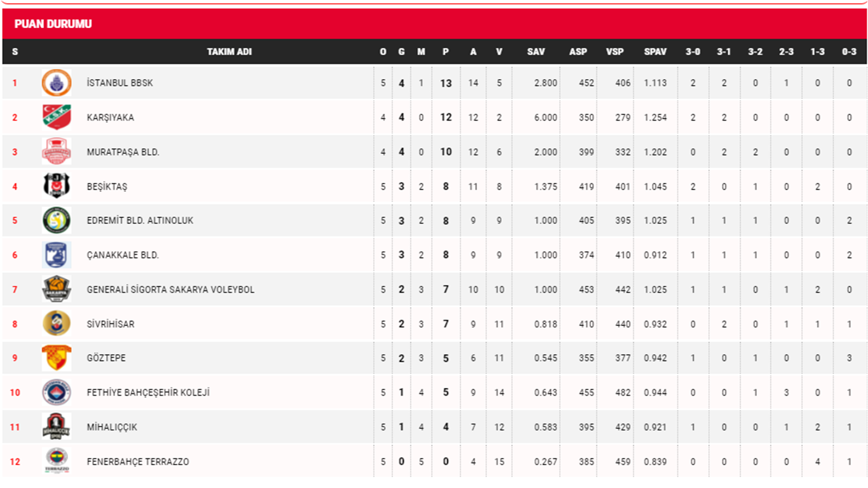Click the PUAN DURUMU section title
The image size is (868, 488).
[x=53, y=24]
